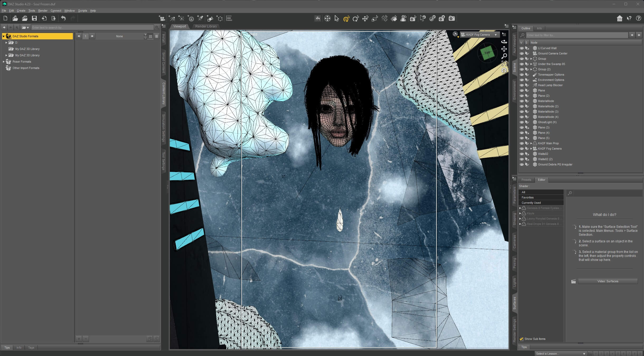Image resolution: width=644 pixels, height=356 pixels.
Task: Switch to the Render Library tab
Action: 206,26
